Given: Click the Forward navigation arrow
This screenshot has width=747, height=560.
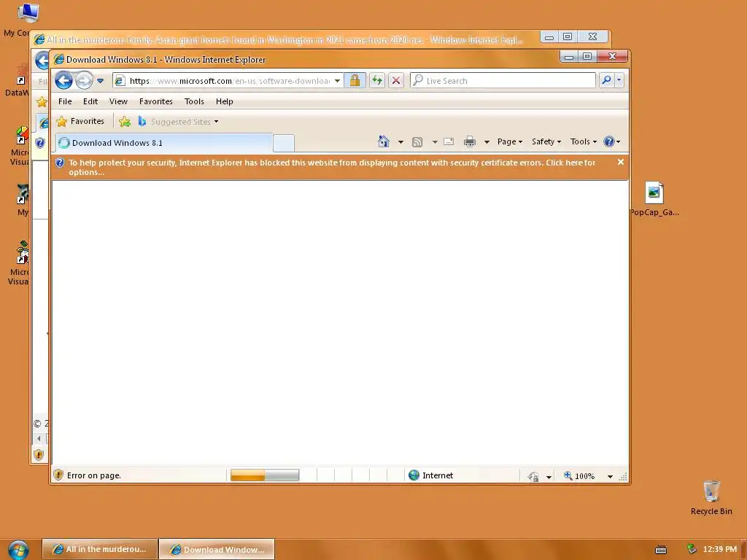Looking at the screenshot, I should 84,80.
